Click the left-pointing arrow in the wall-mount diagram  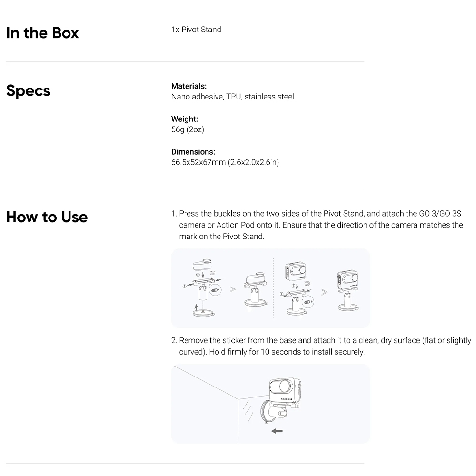(x=277, y=431)
